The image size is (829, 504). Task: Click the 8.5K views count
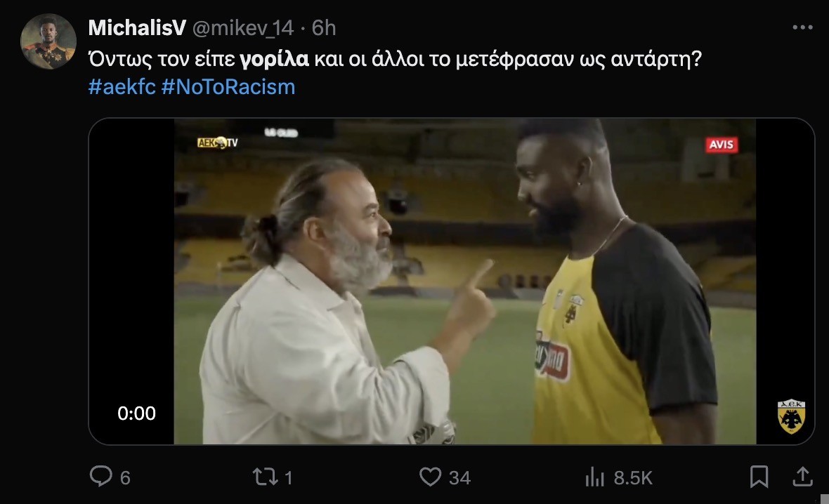coord(633,477)
